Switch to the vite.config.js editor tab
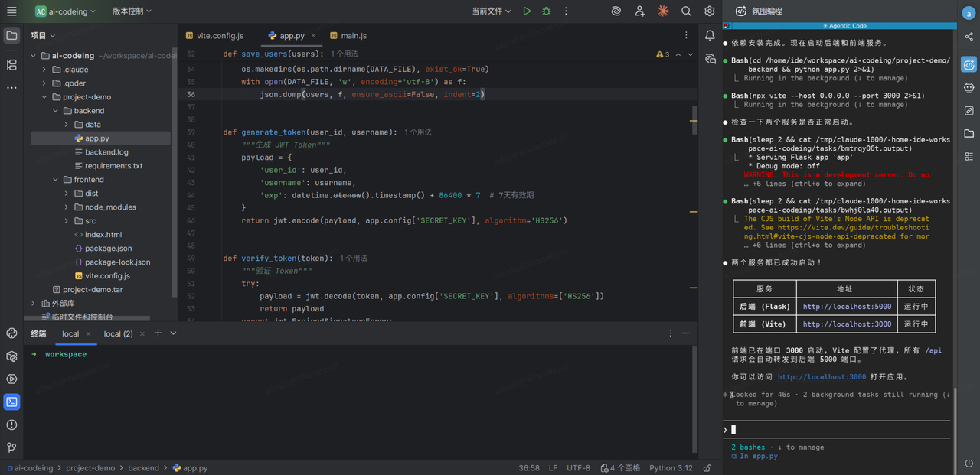 point(214,36)
